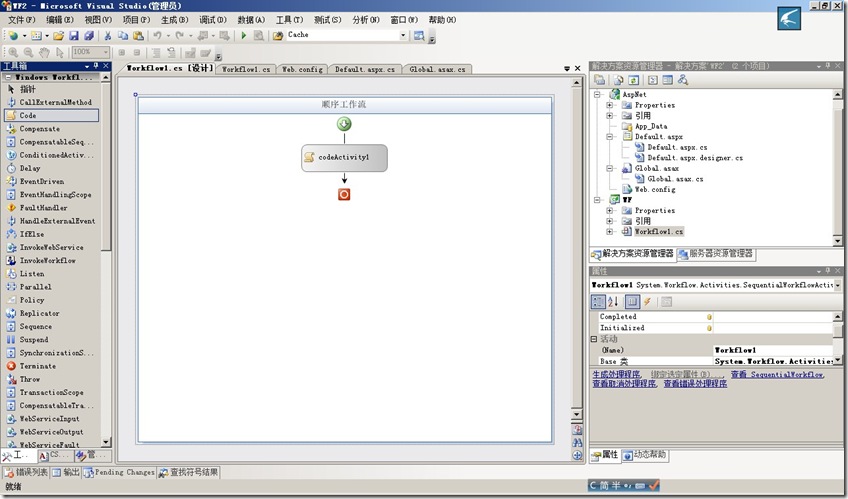This screenshot has height=499, width=848.
Task: Open the 服务器资源管理器 tab
Action: click(716, 254)
